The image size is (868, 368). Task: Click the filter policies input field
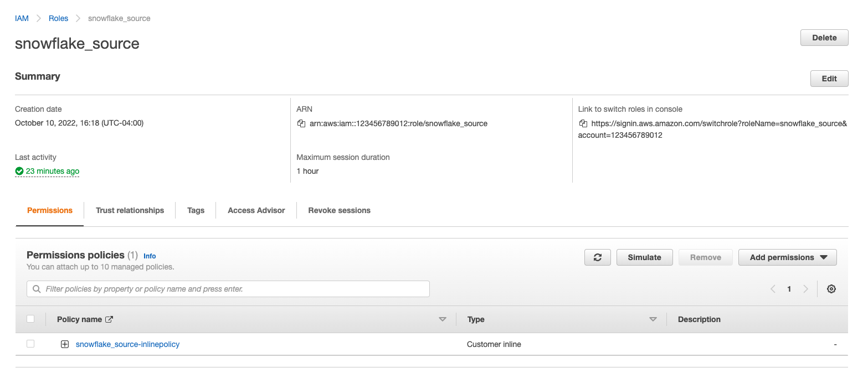pos(222,288)
